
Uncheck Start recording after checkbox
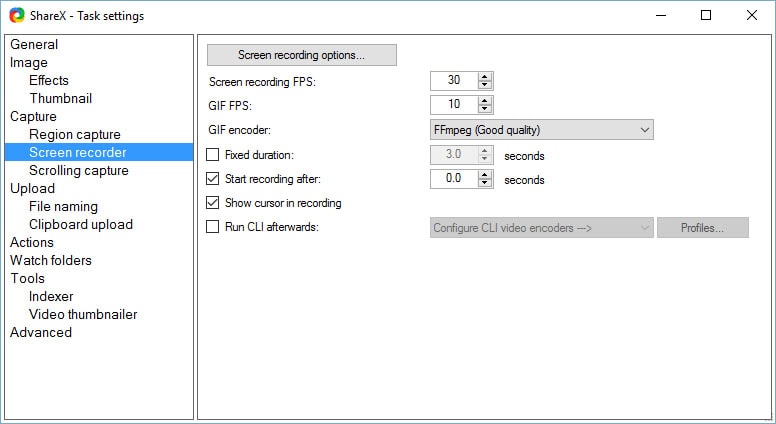[212, 179]
